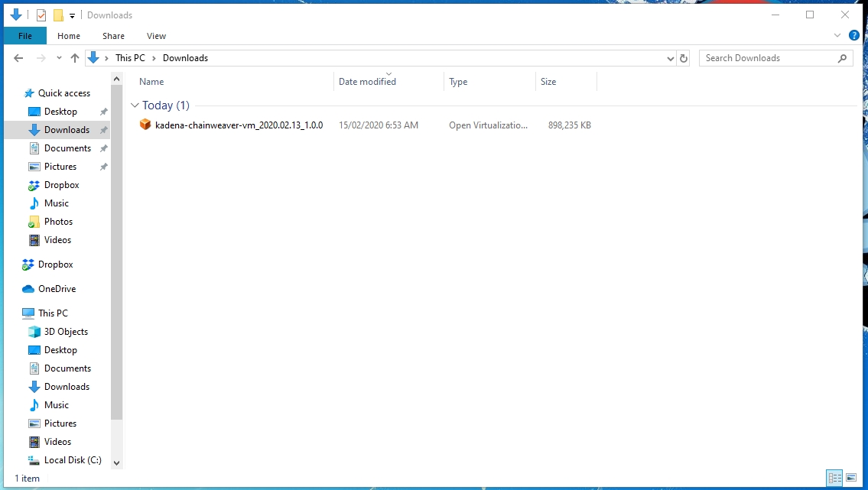Select Local Disk (C:) in sidebar
The width and height of the screenshot is (868, 490).
pos(72,460)
